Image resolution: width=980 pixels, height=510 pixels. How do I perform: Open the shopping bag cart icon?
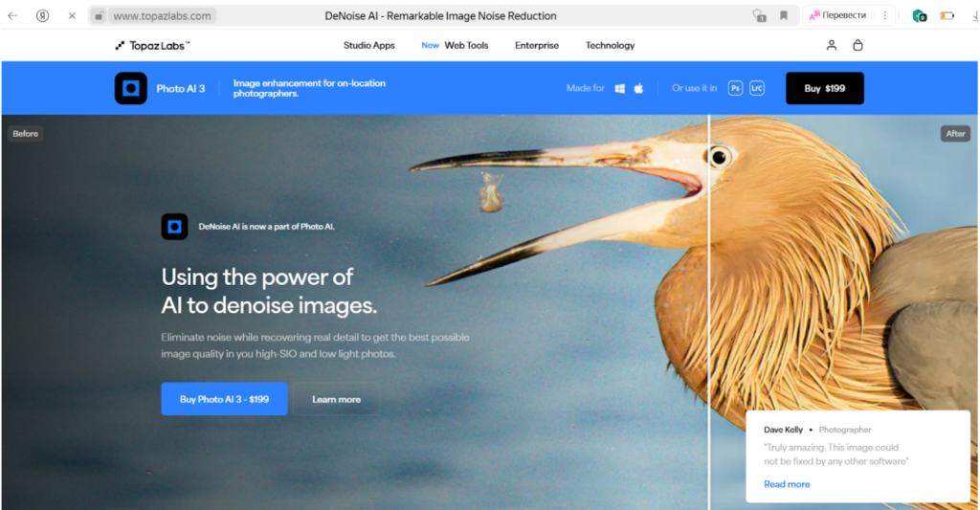857,45
